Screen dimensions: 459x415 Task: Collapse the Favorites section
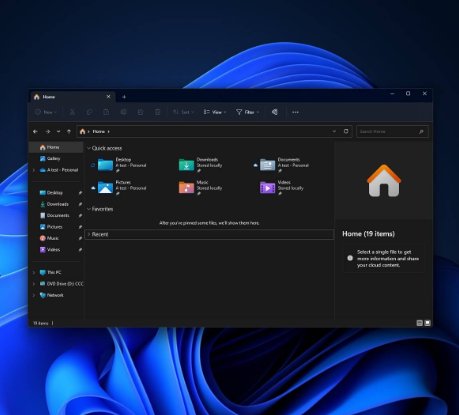[x=89, y=209]
